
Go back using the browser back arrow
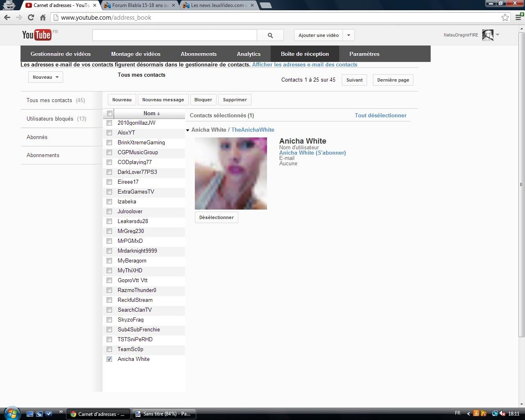tap(7, 18)
